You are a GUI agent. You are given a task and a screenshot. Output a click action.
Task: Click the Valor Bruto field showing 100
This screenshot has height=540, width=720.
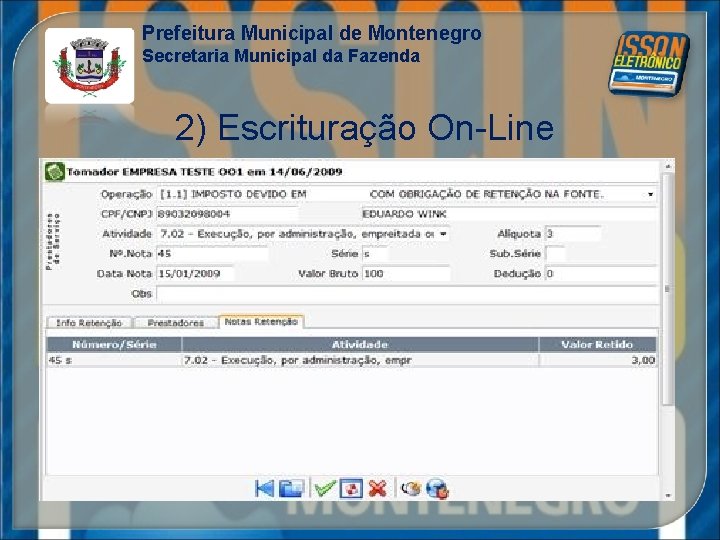click(x=406, y=274)
